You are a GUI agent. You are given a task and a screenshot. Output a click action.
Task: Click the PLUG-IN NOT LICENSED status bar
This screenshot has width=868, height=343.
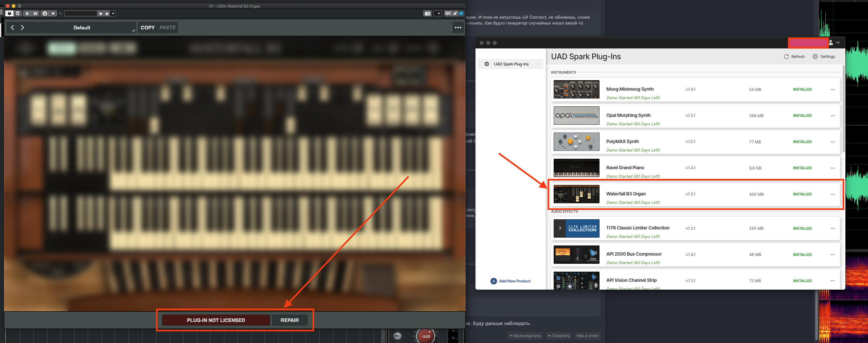pyautogui.click(x=216, y=320)
